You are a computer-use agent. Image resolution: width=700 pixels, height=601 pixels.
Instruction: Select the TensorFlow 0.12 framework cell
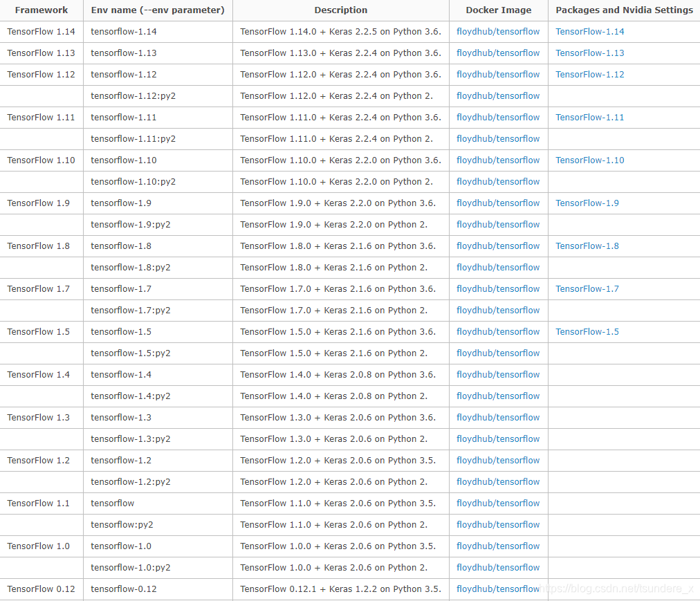(41, 589)
